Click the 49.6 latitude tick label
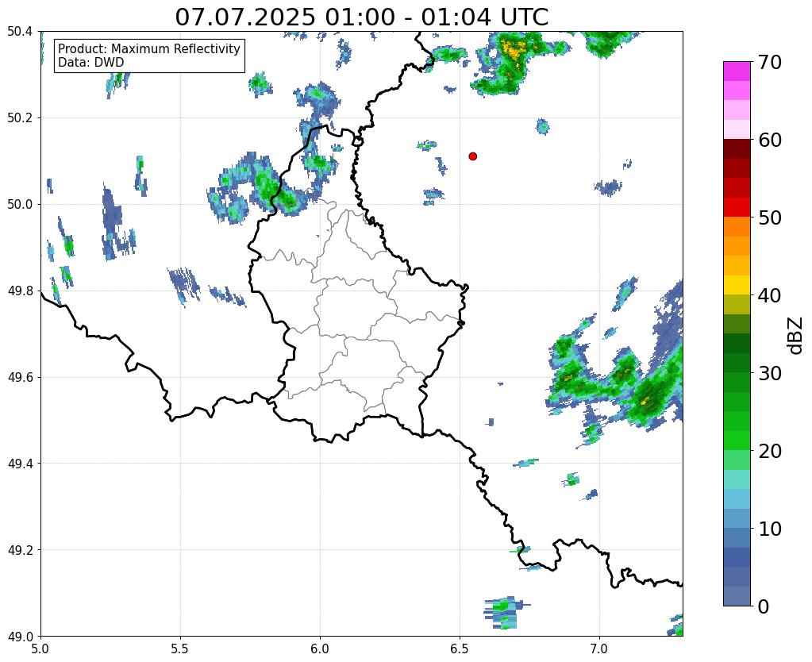This screenshot has height=662, width=812. pyautogui.click(x=20, y=377)
